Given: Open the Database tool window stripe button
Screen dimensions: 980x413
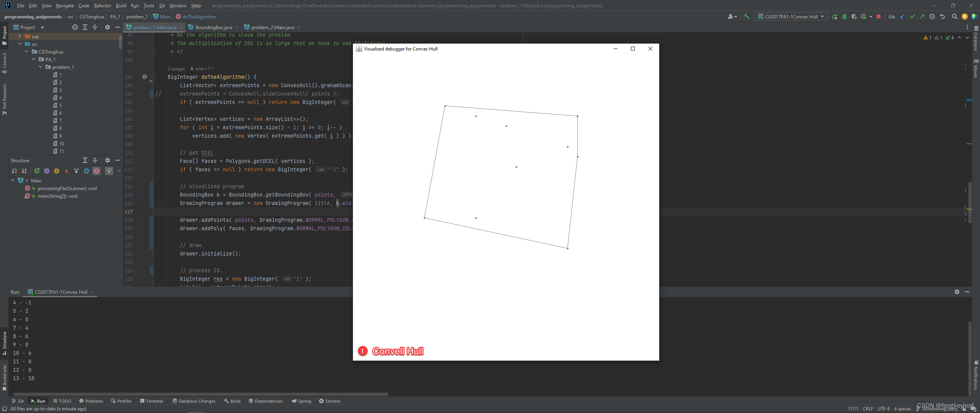Looking at the screenshot, I should coord(976,39).
